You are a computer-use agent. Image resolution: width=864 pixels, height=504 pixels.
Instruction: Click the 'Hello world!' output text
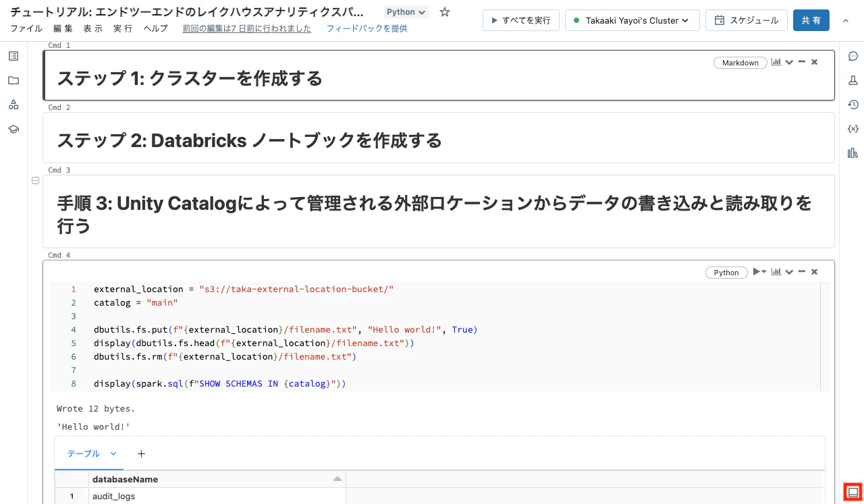point(93,426)
